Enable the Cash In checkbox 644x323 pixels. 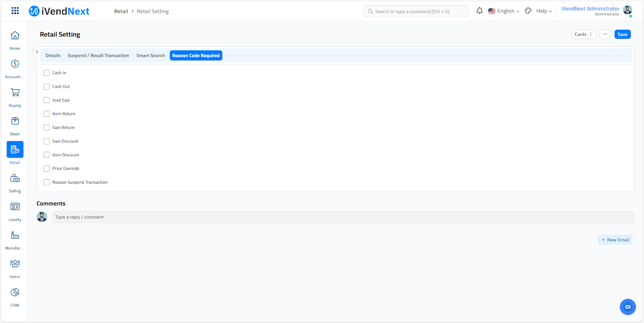pyautogui.click(x=47, y=73)
